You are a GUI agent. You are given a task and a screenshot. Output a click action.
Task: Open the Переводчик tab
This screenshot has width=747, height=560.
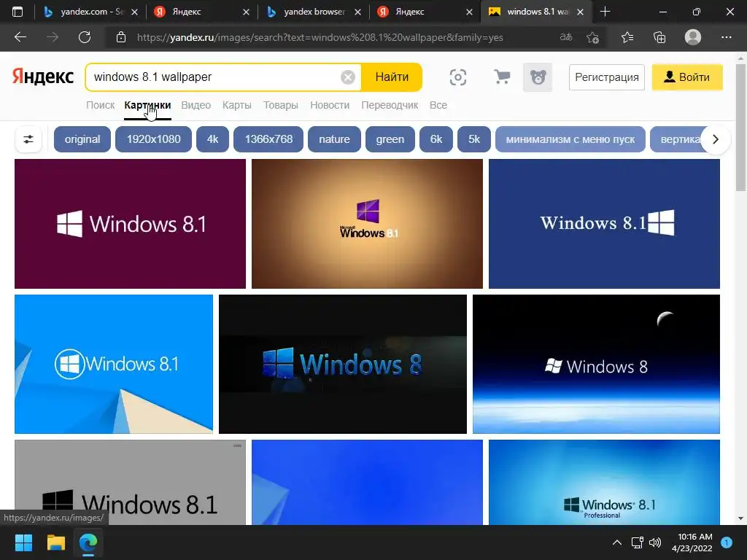click(390, 105)
